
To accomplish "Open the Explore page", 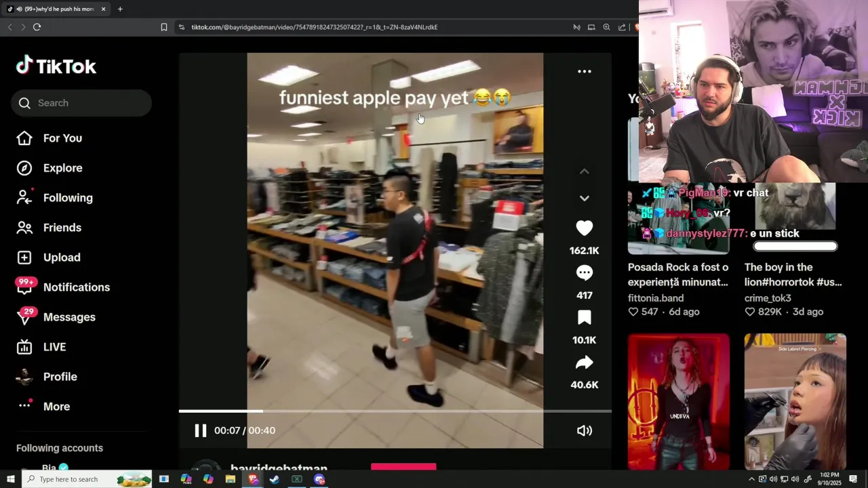I will point(62,168).
